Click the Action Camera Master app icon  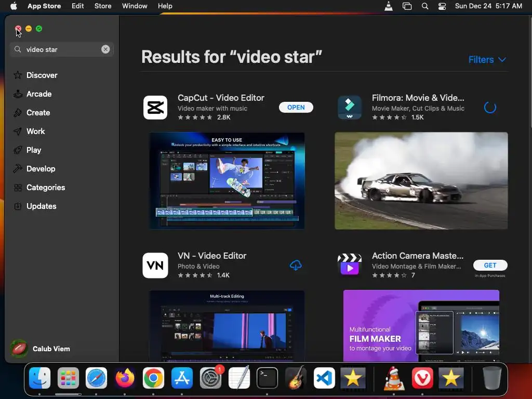pos(350,265)
